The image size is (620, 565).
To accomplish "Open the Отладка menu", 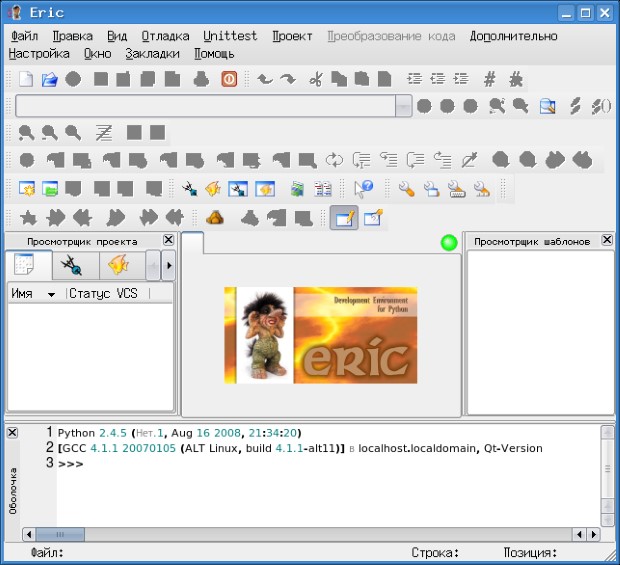I will click(164, 36).
